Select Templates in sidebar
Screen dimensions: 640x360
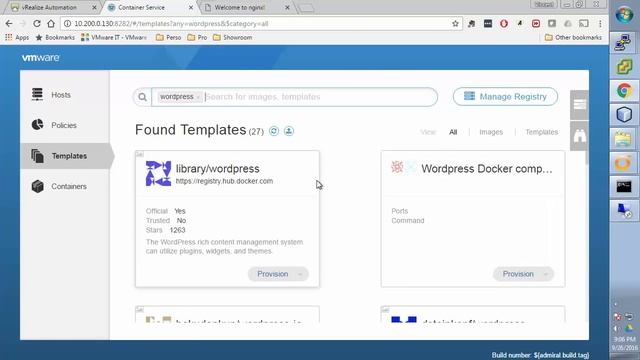[69, 156]
